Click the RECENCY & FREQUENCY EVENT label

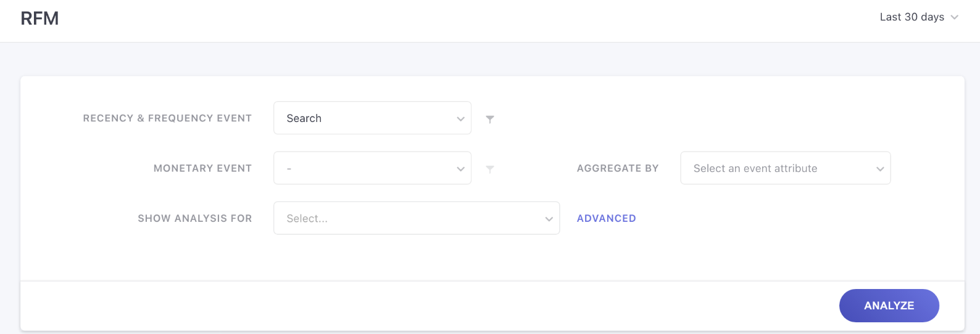tap(167, 118)
